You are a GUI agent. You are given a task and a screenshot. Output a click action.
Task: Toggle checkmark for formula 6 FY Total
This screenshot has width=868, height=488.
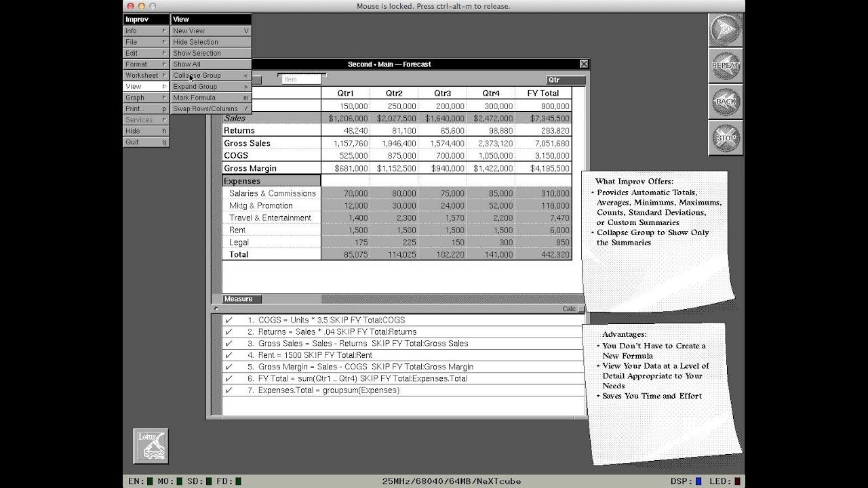coord(229,378)
